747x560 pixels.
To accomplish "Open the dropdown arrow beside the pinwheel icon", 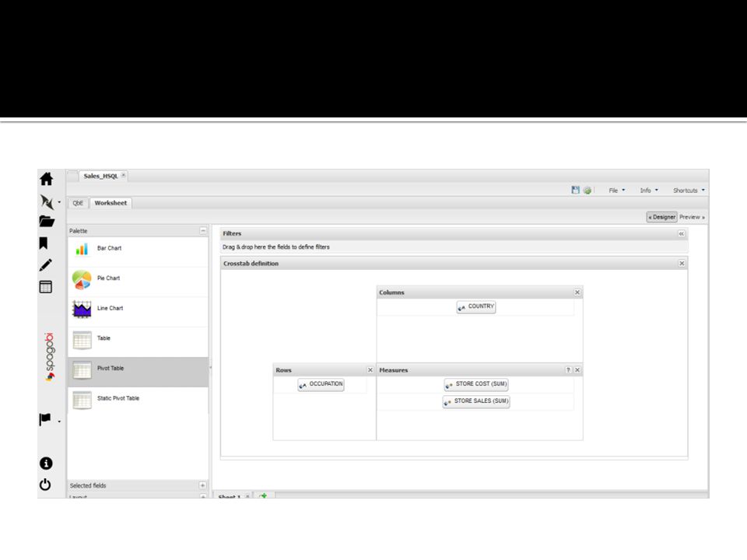I will pos(59,202).
